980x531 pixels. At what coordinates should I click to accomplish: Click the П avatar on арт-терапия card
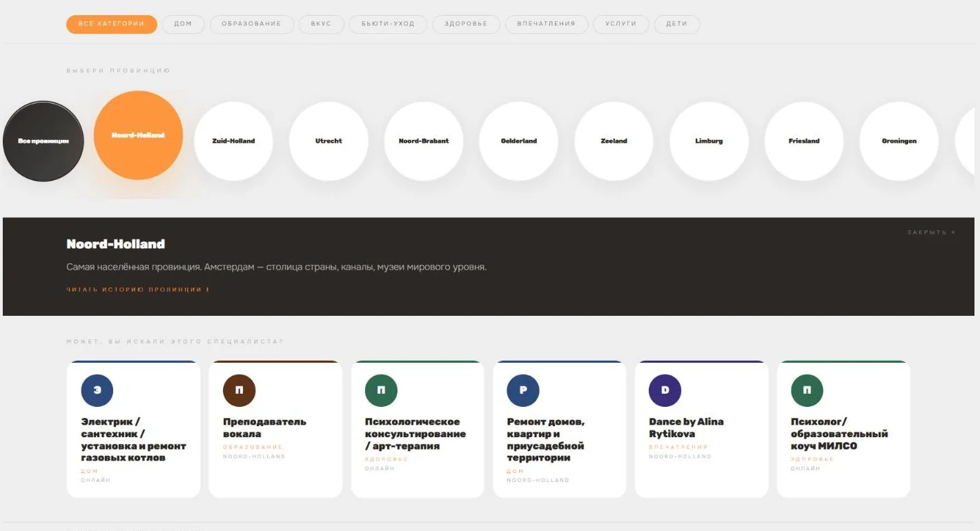[381, 390]
